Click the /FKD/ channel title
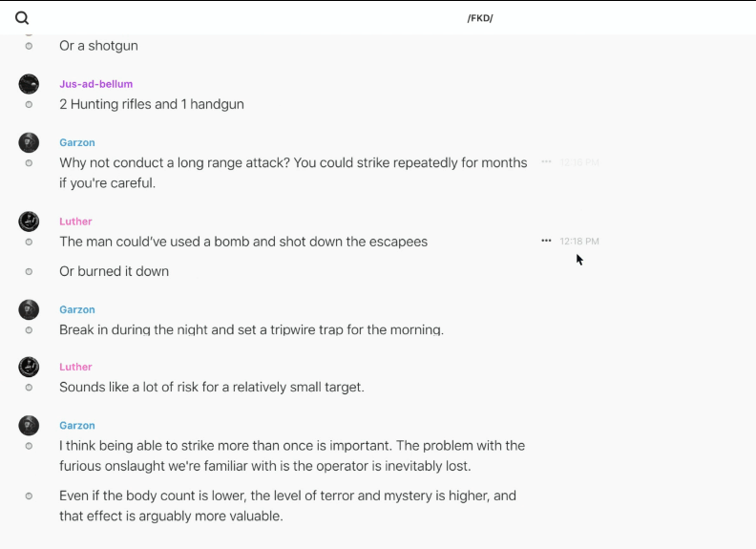This screenshot has height=549, width=756. [x=480, y=18]
